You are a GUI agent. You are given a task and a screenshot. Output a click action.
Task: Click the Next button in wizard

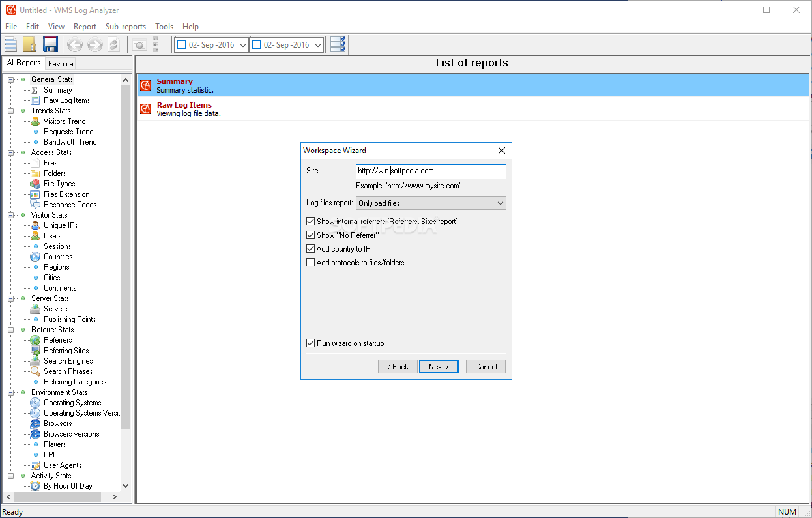(439, 367)
